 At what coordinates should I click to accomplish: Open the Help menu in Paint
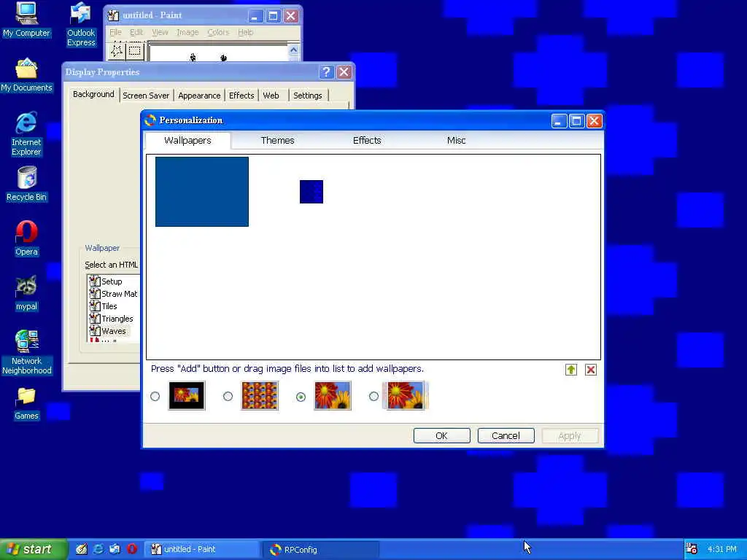click(245, 32)
